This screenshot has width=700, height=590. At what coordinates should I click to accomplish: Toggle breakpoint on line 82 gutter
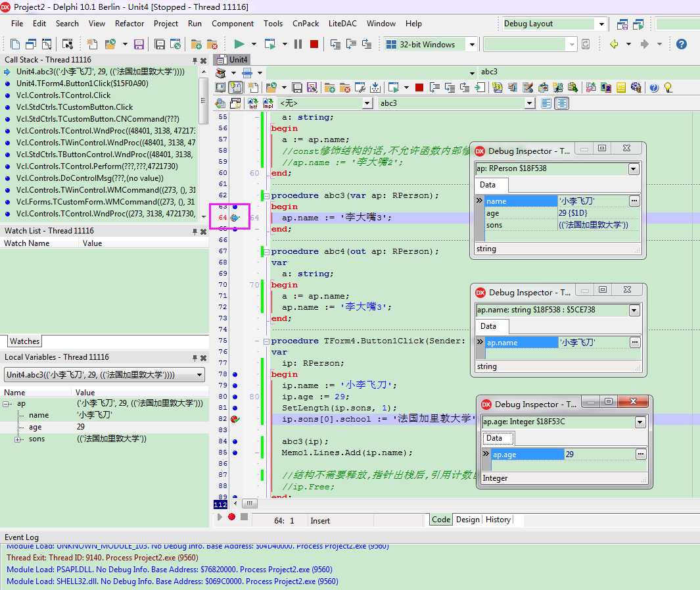point(235,419)
